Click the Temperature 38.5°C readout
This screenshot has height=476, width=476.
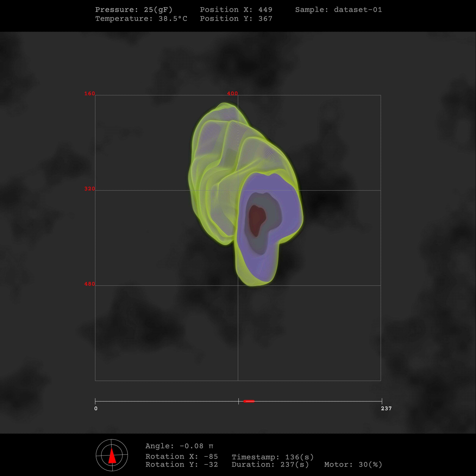pyautogui.click(x=141, y=19)
